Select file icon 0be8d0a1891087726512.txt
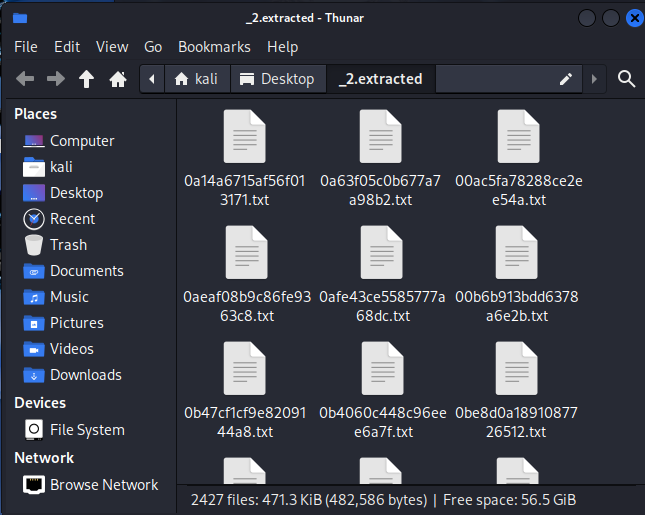645x515 pixels. [517, 368]
